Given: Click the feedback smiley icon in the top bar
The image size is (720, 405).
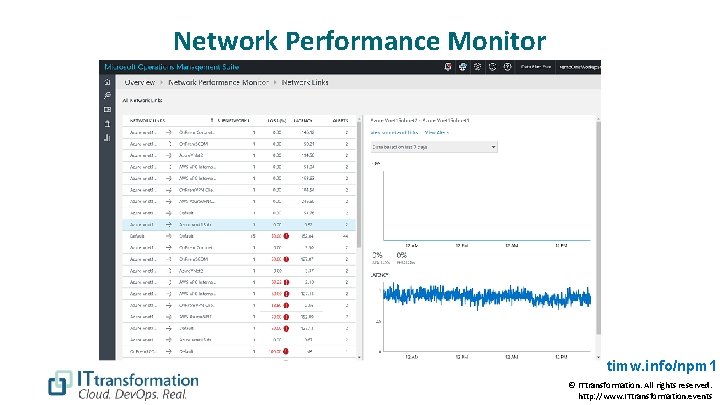Looking at the screenshot, I should pyautogui.click(x=492, y=67).
